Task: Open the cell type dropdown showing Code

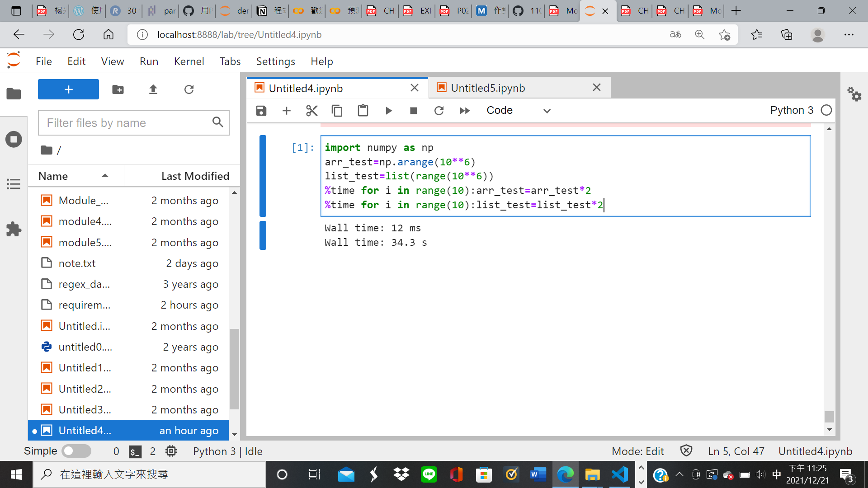Action: [x=520, y=110]
